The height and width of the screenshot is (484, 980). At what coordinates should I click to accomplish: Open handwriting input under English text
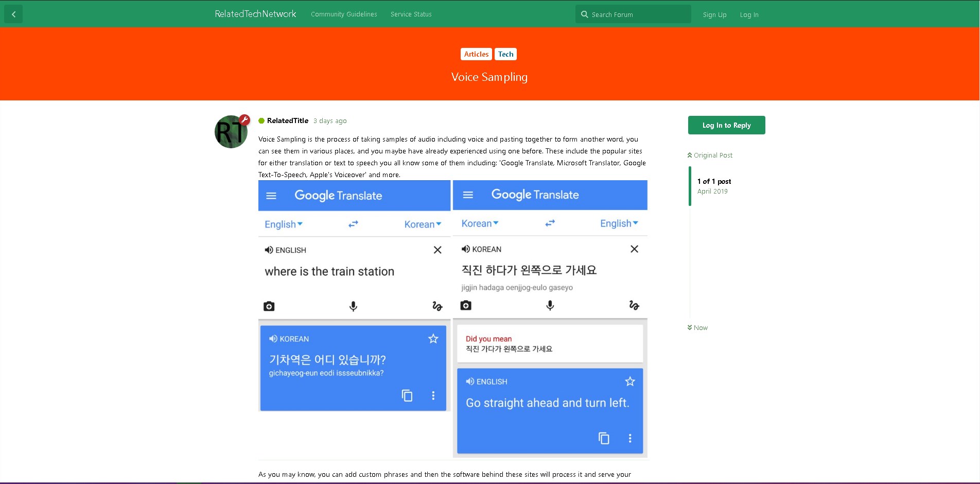pos(437,306)
